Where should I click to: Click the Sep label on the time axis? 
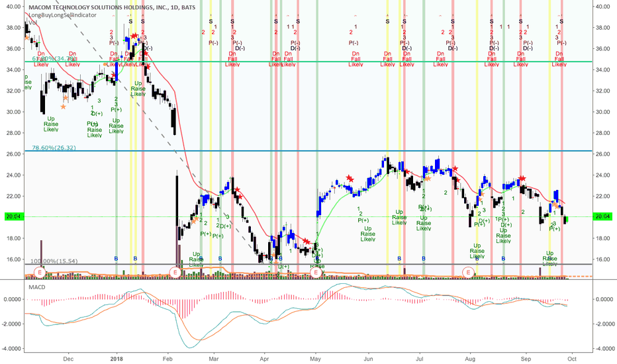click(526, 359)
